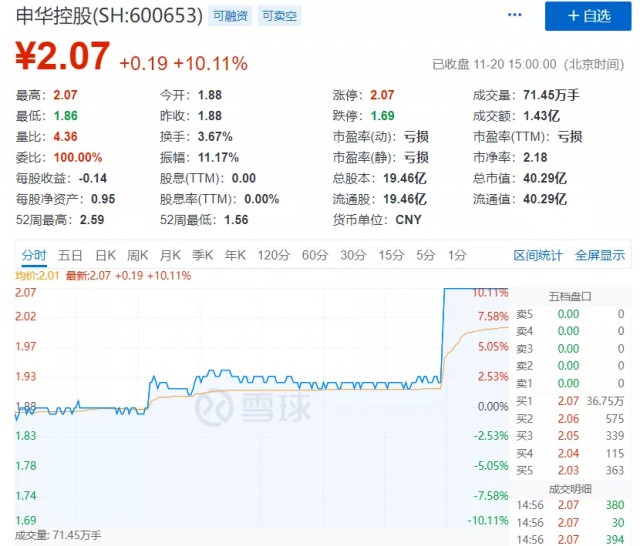Select the 30分 interval tab
This screenshot has width=640, height=546.
coord(353,255)
